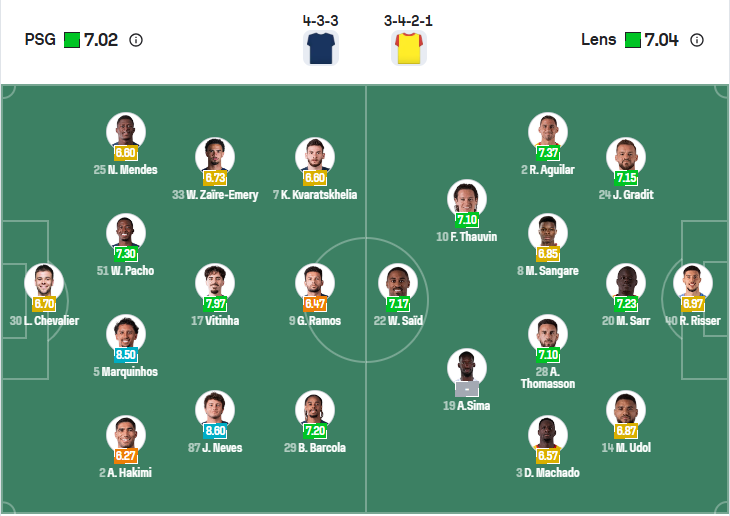Click F. Thauvin's player avatar

467,198
